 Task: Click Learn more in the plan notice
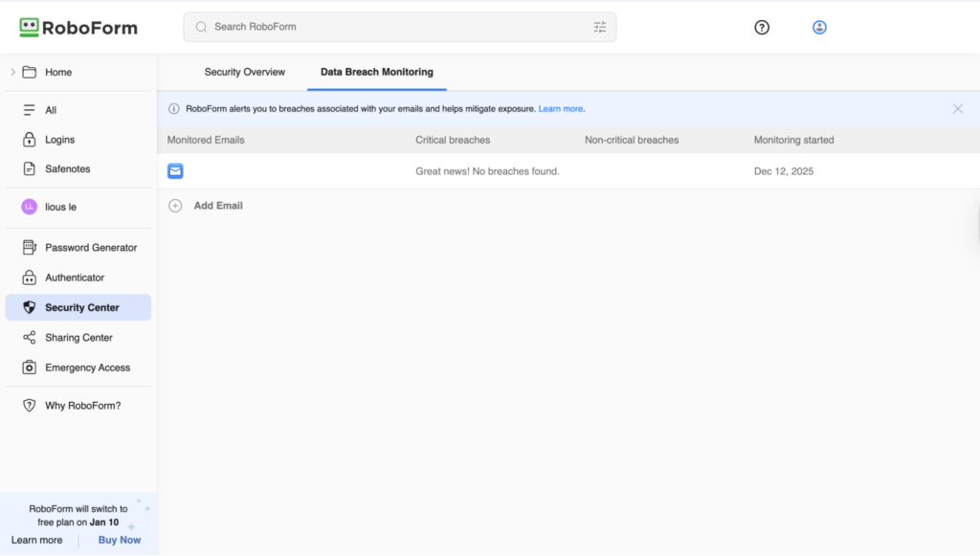pos(37,540)
